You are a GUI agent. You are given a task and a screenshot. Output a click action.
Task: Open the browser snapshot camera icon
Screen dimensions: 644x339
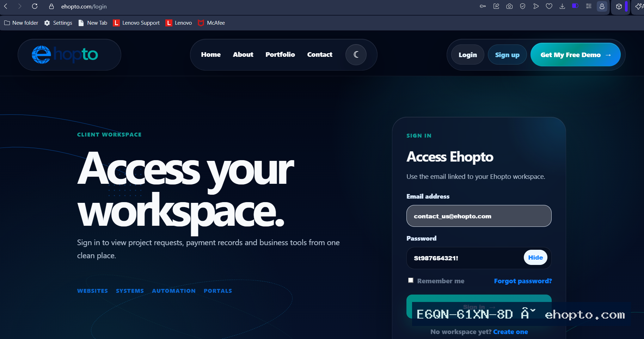[x=509, y=6]
